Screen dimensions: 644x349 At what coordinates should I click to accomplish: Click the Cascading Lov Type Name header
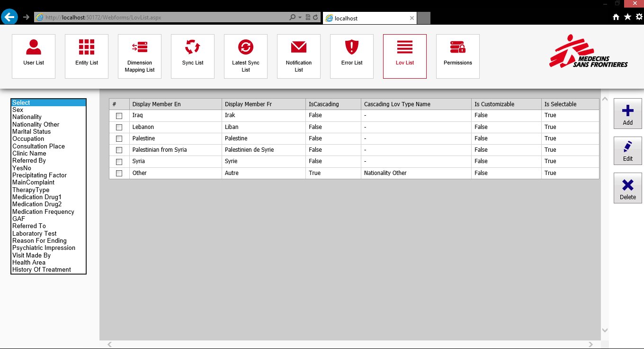coord(416,104)
